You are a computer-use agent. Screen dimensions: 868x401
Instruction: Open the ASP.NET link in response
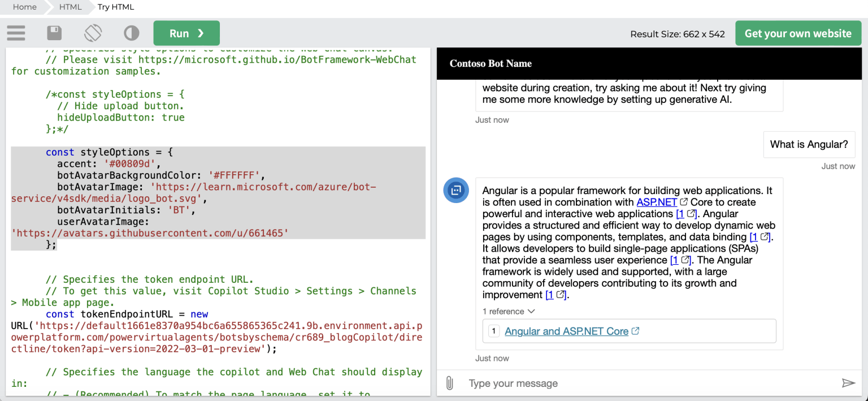(x=657, y=202)
